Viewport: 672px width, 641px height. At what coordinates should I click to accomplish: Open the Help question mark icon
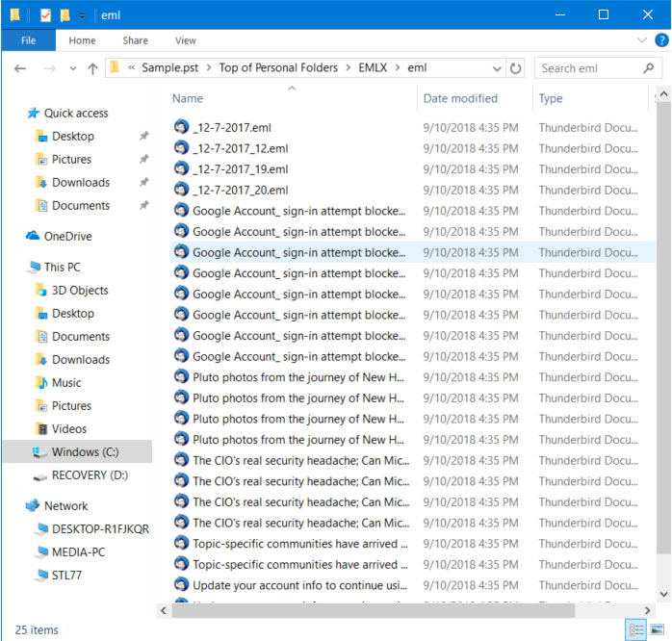click(661, 40)
